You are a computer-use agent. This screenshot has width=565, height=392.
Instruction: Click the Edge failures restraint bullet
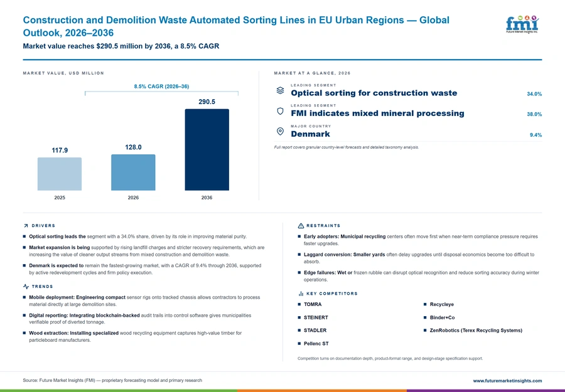[x=421, y=276]
